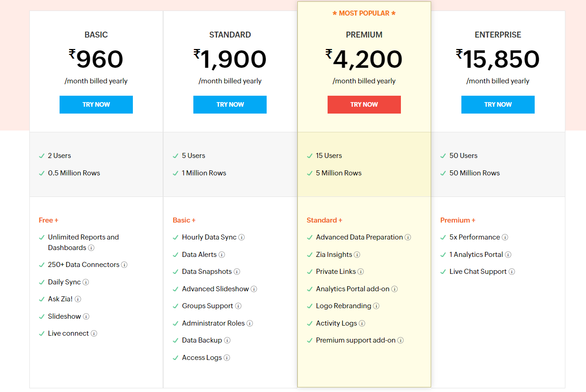Viewport: 586px width, 392px height.
Task: Click info icon next to Live connect
Action: 94,333
